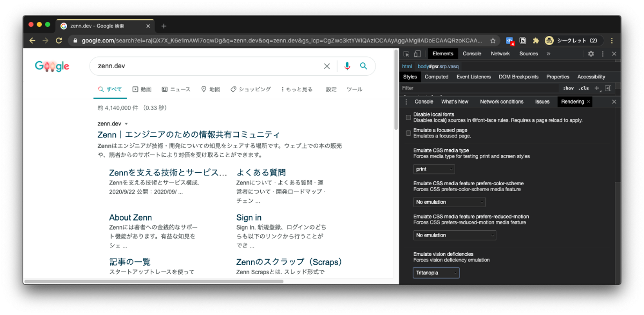Toggle the Styles computed sidebar pane icon
644x315 pixels.
click(608, 88)
